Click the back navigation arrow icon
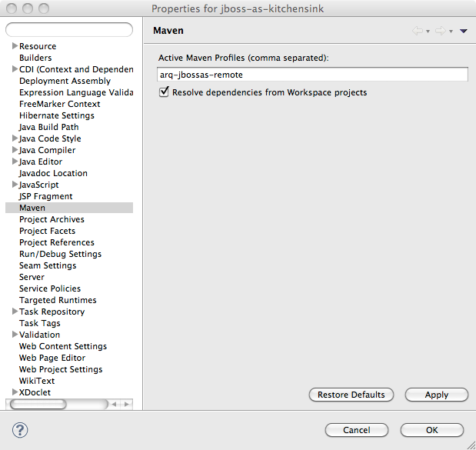This screenshot has width=476, height=450. 418,31
